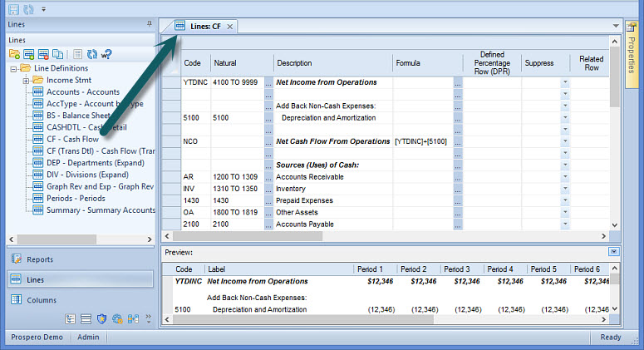Click the add line definition icon
This screenshot has height=350, width=644.
click(29, 55)
